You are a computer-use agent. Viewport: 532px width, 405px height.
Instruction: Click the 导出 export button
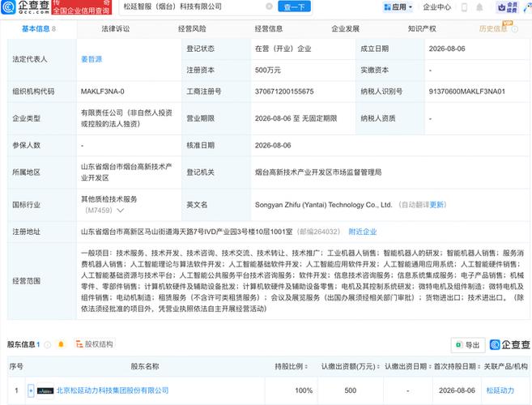point(468,345)
